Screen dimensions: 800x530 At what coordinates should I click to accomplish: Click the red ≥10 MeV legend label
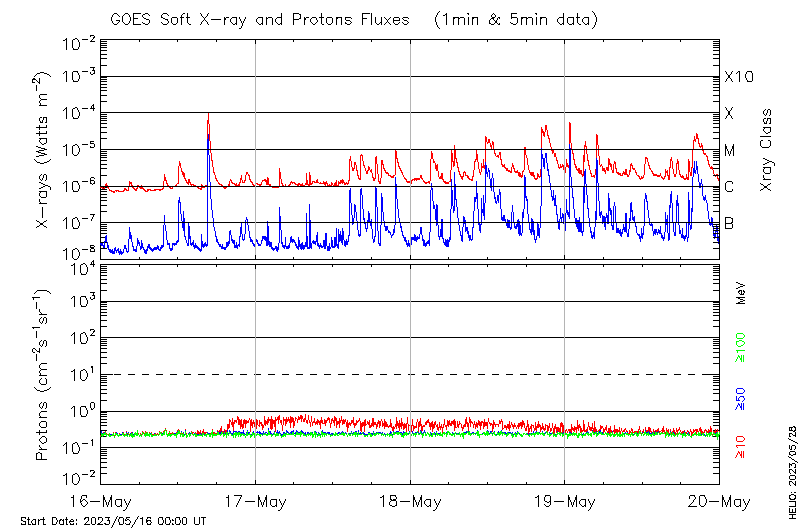tap(741, 447)
